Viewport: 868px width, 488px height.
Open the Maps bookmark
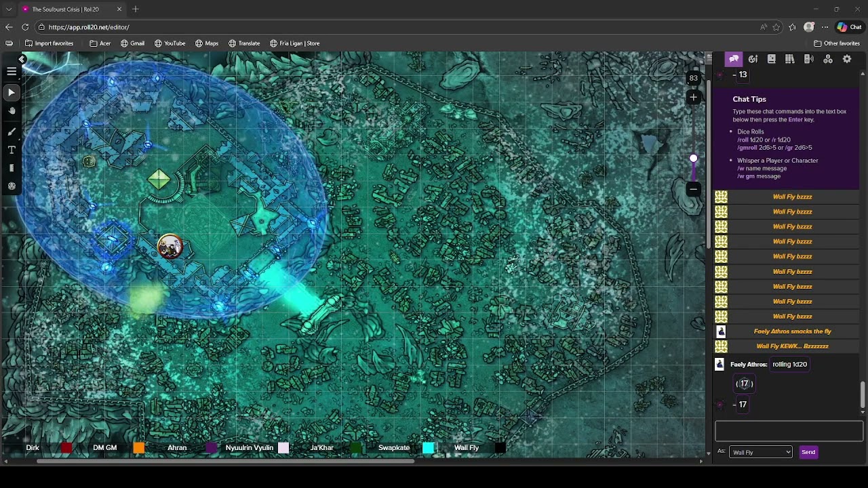click(207, 43)
